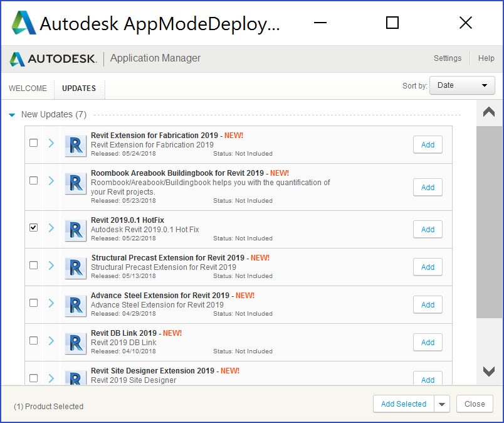
Task: Click Revit icon for Revit DB Link 2019
Action: (75, 343)
